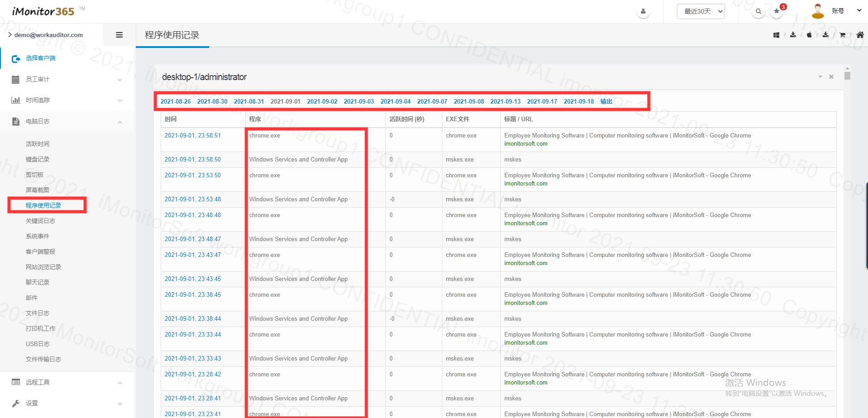Open 键盘记录 in sidebar
This screenshot has height=418, width=868.
click(x=38, y=159)
